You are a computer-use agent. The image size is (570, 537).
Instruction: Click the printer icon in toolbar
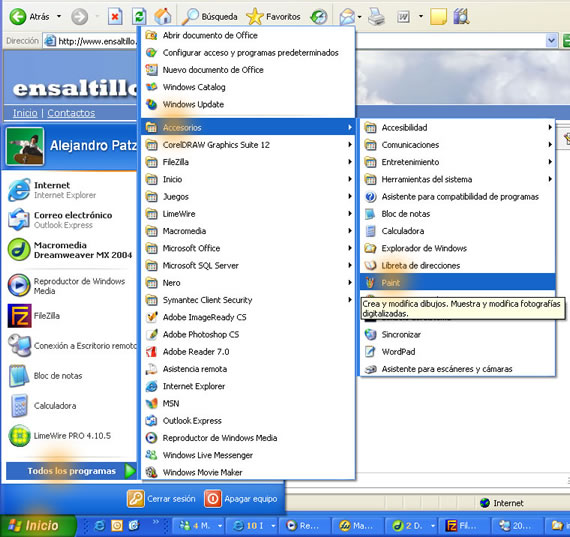click(x=376, y=17)
